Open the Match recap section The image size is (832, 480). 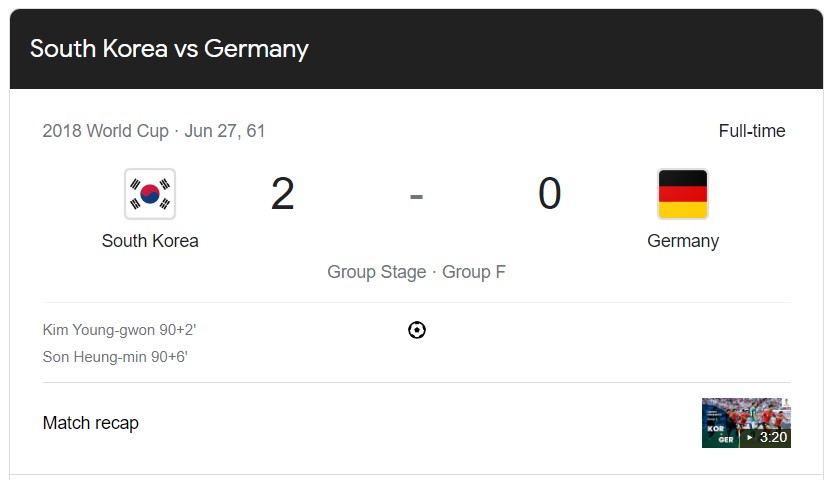[91, 423]
